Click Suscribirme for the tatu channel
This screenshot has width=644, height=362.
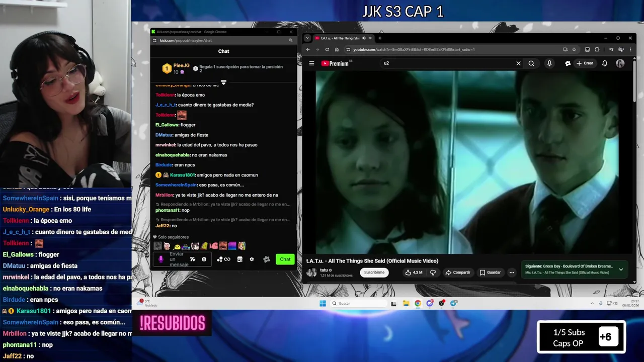click(374, 273)
